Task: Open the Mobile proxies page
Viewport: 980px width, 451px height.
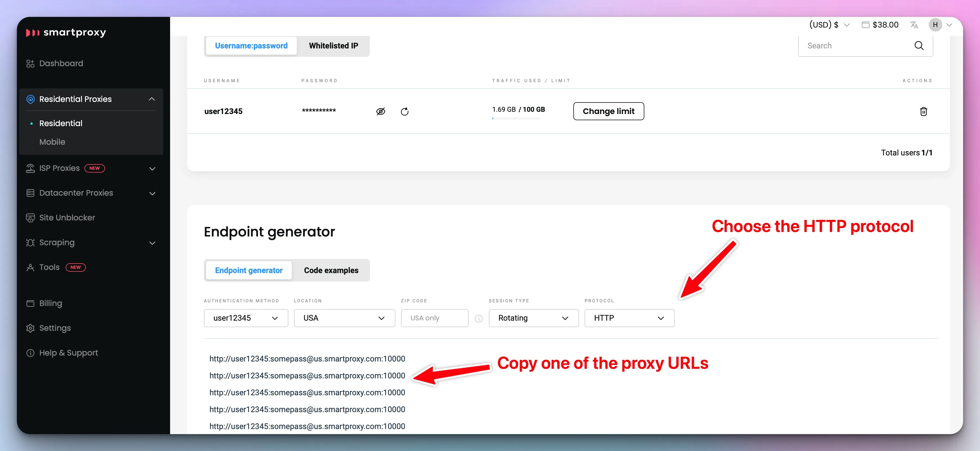Action: 52,141
